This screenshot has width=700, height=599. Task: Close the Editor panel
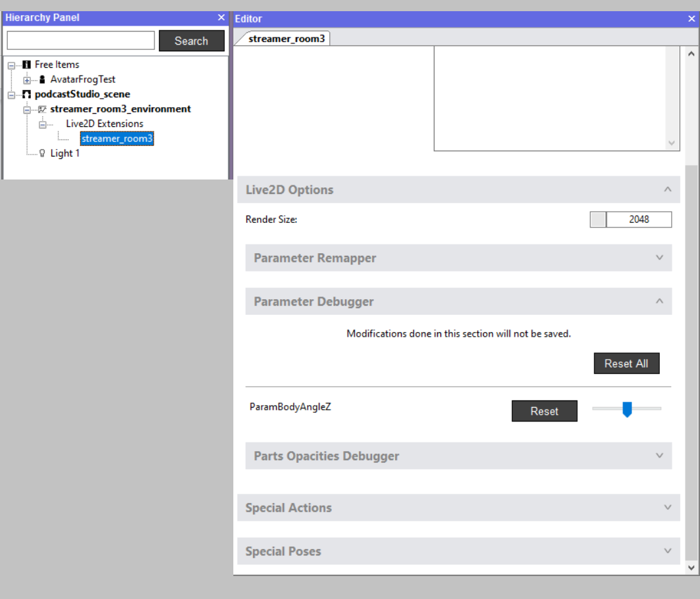click(691, 19)
